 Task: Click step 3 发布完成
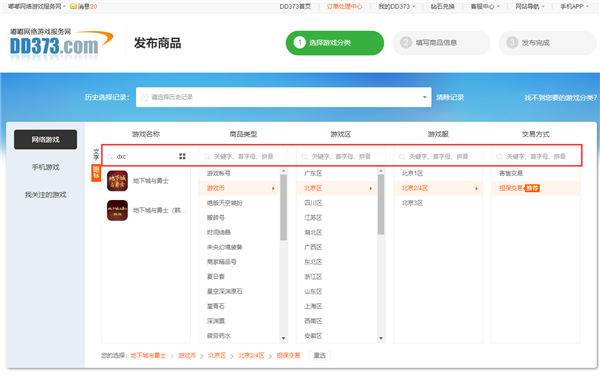click(547, 43)
